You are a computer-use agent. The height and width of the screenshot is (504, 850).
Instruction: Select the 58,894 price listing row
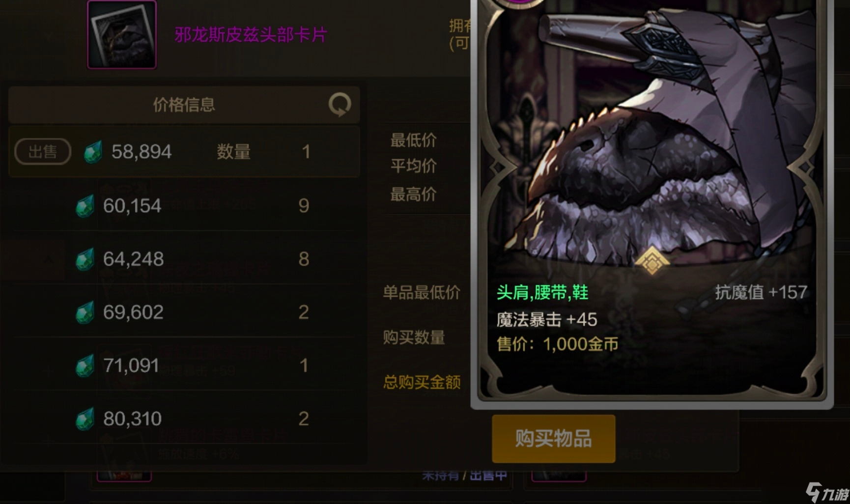coord(184,151)
